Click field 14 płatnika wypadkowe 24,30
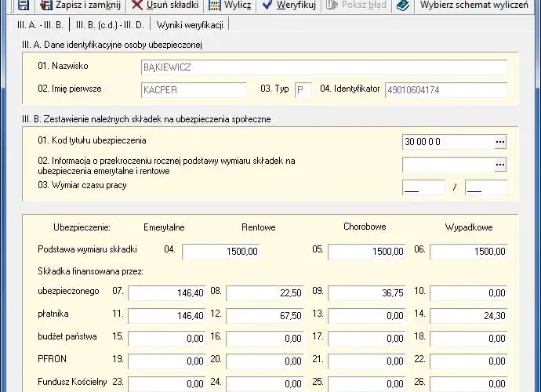541x392 pixels. pos(469,316)
